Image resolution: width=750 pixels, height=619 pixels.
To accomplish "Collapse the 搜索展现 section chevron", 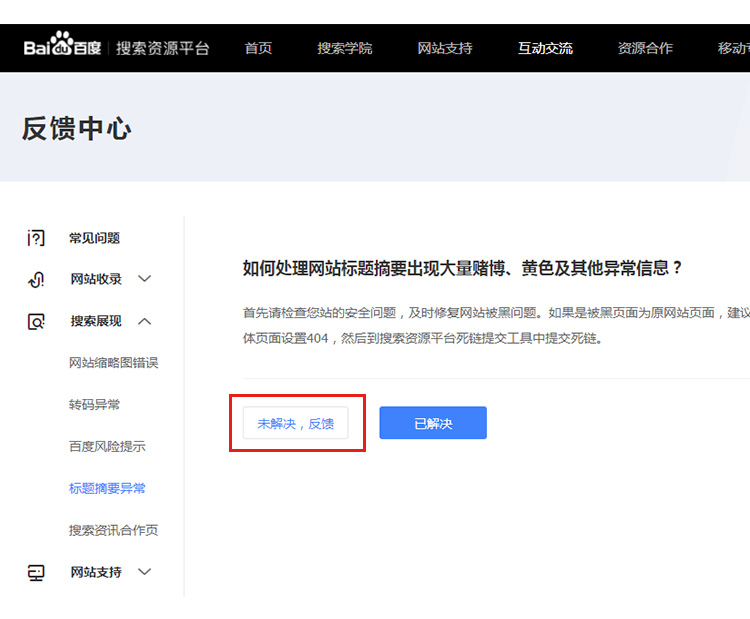I will click(145, 321).
